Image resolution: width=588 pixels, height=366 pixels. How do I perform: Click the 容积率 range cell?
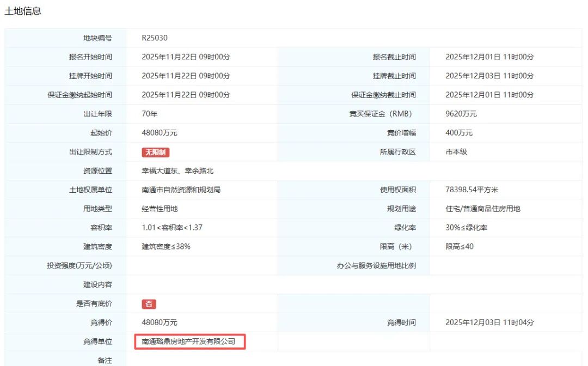click(x=173, y=228)
